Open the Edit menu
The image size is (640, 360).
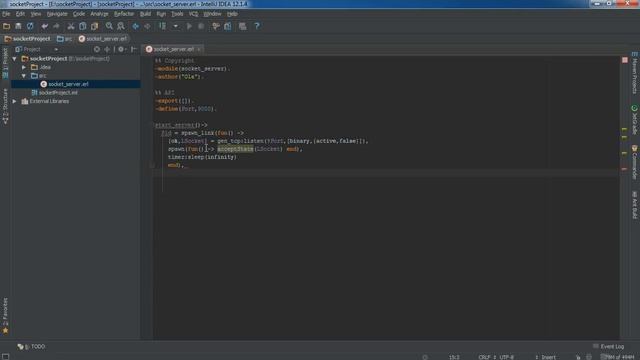(x=20, y=14)
